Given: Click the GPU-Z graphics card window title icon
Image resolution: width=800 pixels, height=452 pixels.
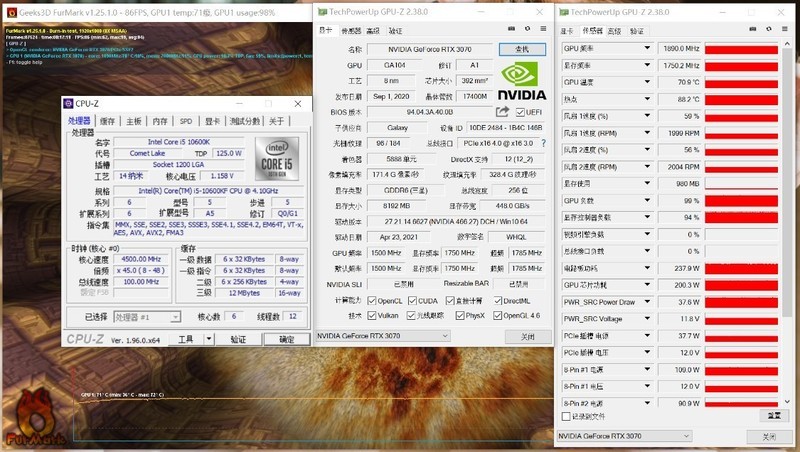Looking at the screenshot, I should pos(322,12).
